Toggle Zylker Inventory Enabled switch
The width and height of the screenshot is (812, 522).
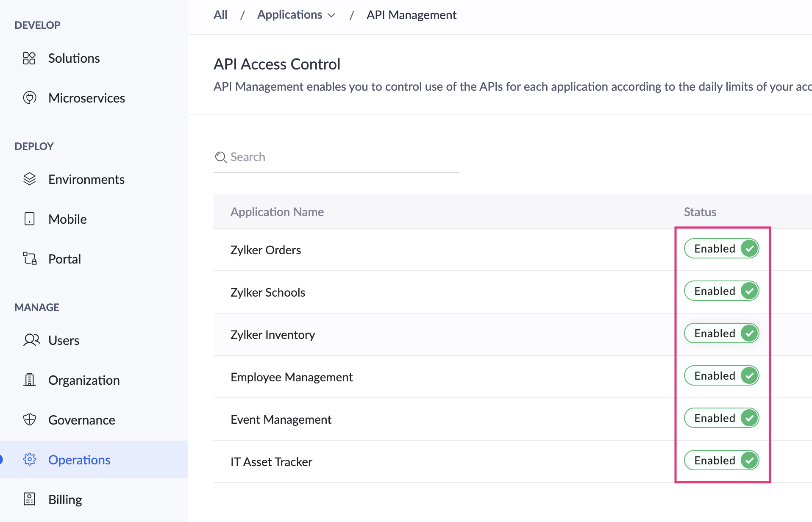coord(722,333)
